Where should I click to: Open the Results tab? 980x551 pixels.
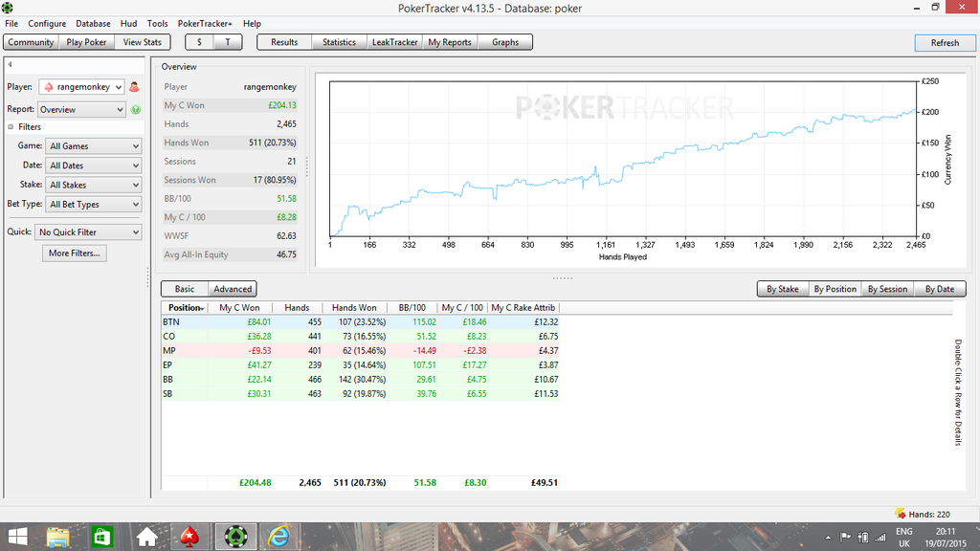[284, 42]
